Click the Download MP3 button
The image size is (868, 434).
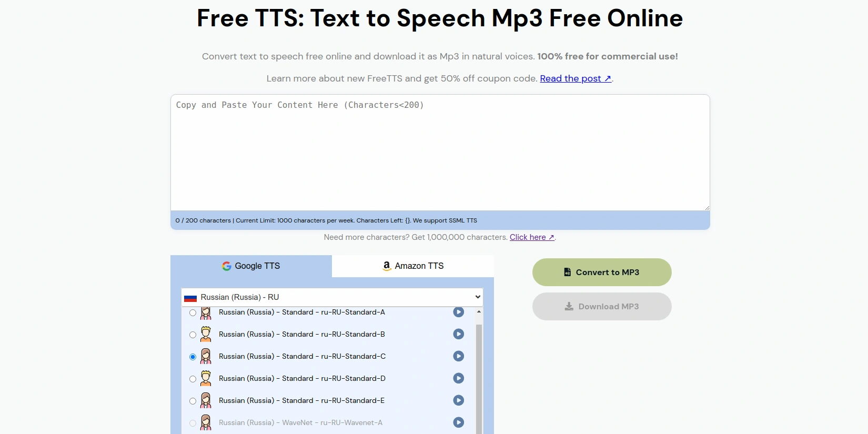(x=602, y=306)
